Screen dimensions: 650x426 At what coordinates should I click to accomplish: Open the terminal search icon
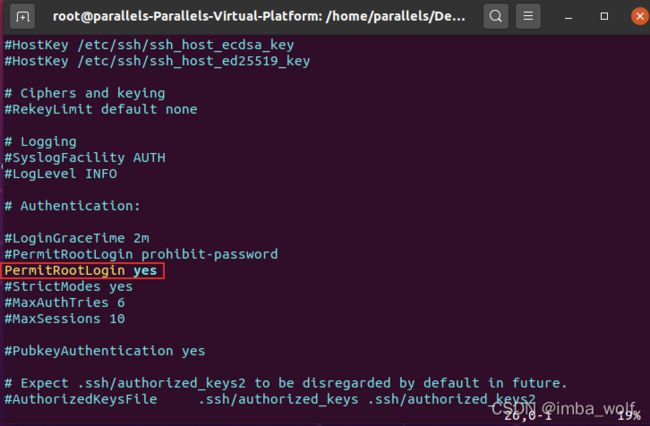(x=495, y=16)
